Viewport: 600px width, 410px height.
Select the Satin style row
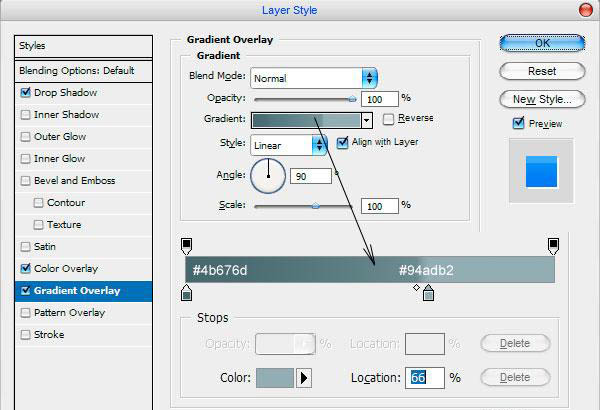tap(83, 247)
